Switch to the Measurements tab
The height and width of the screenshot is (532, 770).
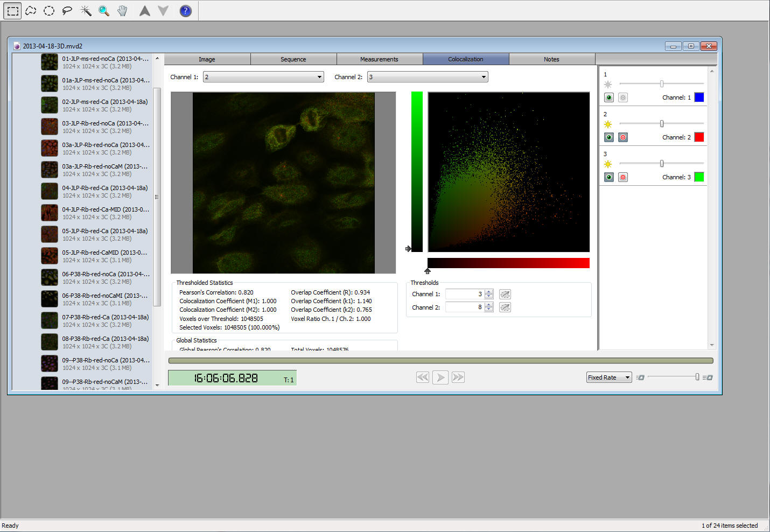pos(379,59)
